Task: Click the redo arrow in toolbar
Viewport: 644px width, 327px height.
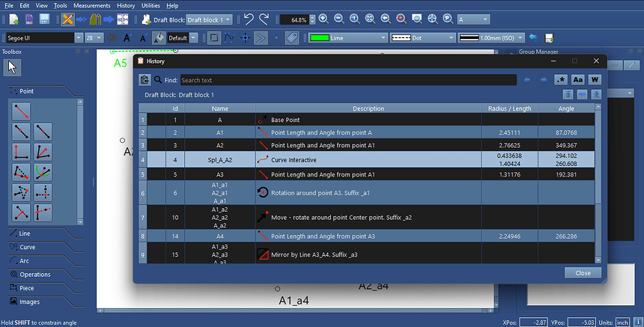Action: coord(267,19)
